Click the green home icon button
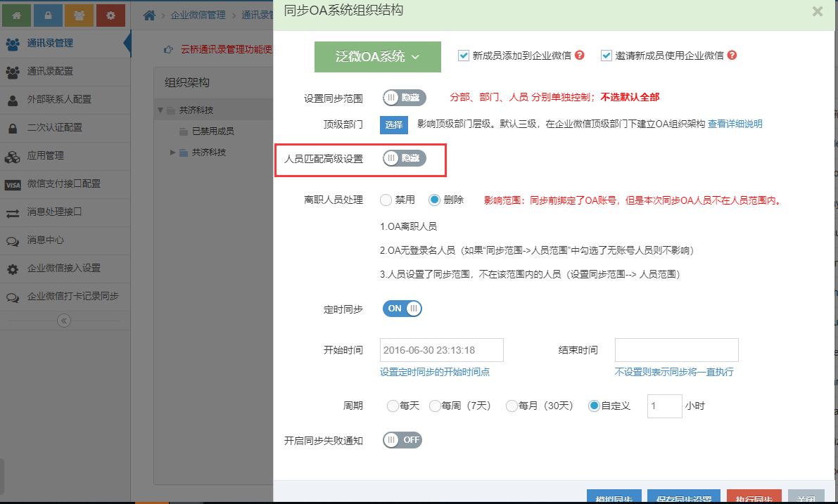Screen dimensions: 838x504 16,15
